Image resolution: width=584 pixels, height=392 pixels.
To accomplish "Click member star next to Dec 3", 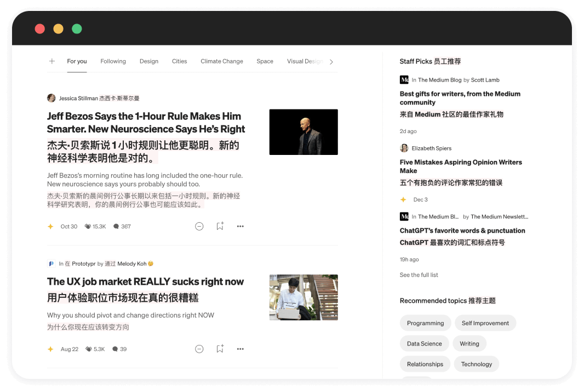I will (403, 199).
